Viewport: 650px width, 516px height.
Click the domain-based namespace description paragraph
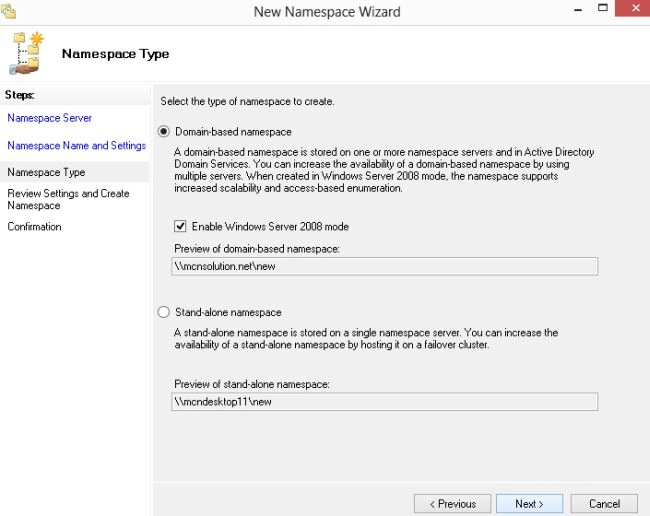click(x=384, y=170)
